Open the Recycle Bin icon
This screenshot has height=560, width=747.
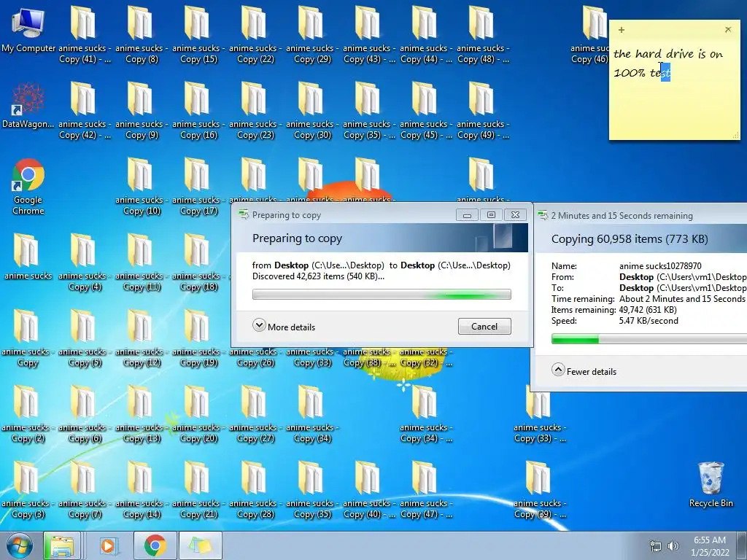pos(711,484)
